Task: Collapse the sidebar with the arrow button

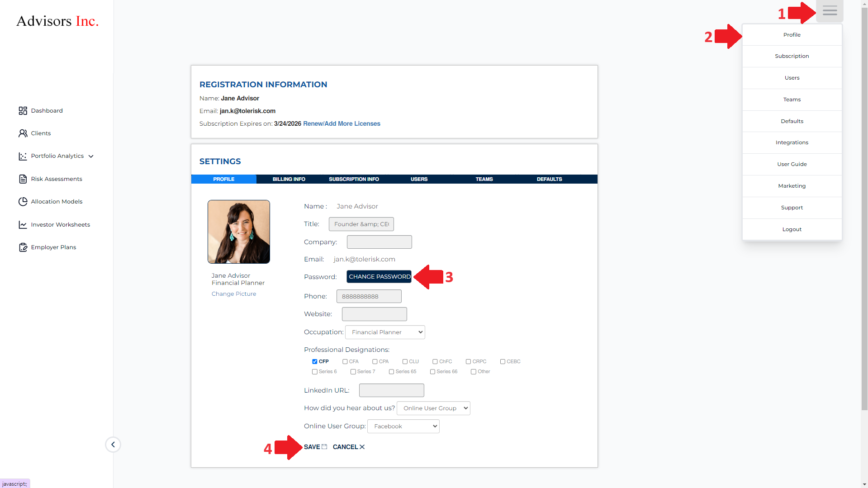Action: point(113,445)
